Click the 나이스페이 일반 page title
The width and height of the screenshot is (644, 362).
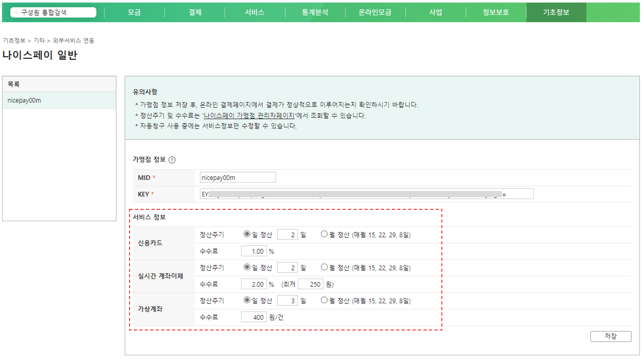pyautogui.click(x=40, y=55)
